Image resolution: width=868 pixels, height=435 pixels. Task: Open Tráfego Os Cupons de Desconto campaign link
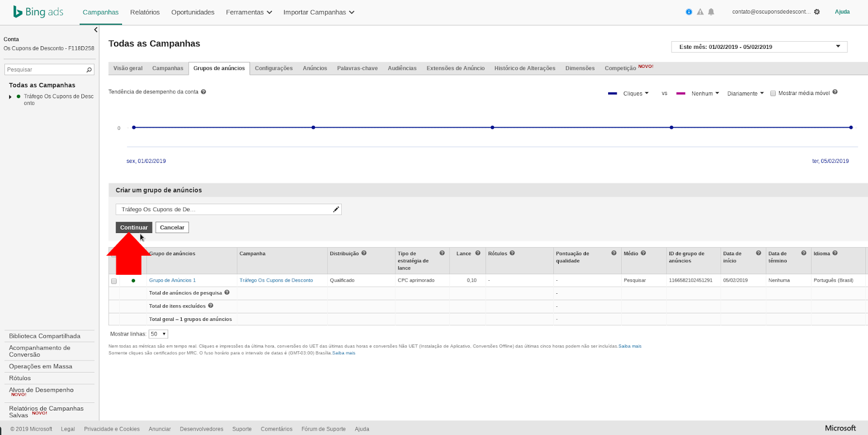coord(276,280)
